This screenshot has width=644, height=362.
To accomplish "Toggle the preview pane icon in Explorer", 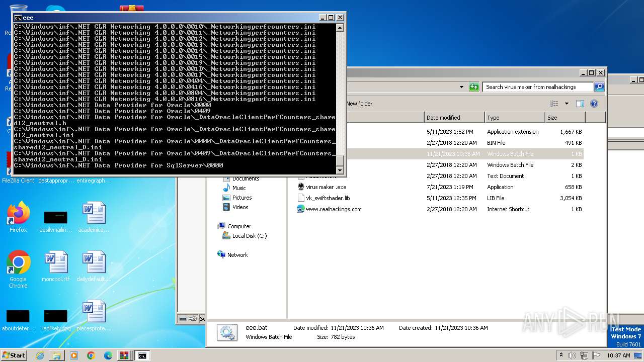I will [x=580, y=104].
